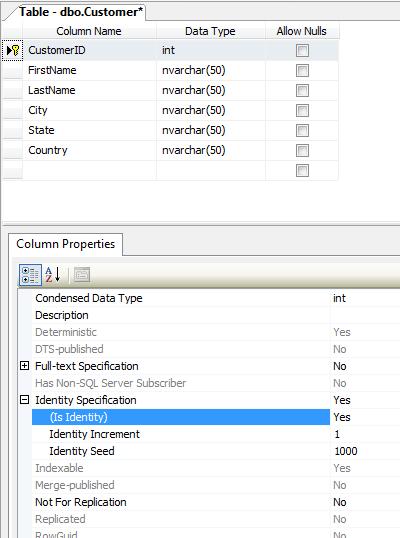Click the empty Data Type cell in new row
This screenshot has width=400, height=538.
[x=211, y=170]
